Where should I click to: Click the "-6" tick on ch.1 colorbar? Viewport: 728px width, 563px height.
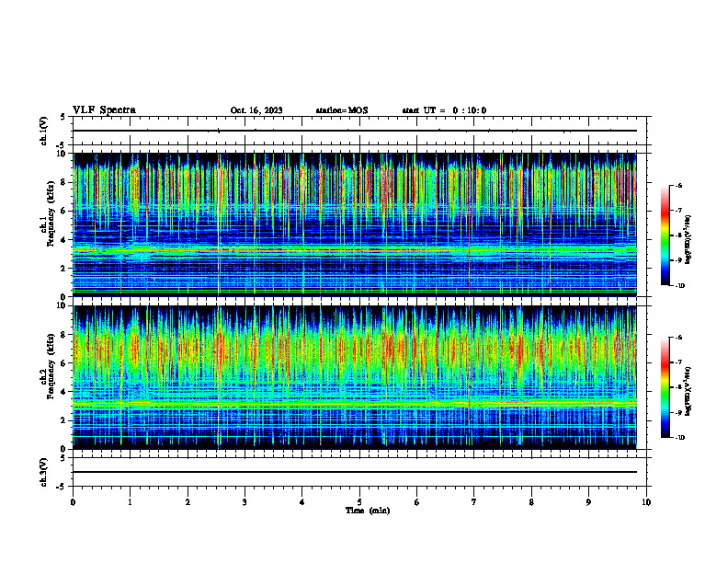coord(677,185)
